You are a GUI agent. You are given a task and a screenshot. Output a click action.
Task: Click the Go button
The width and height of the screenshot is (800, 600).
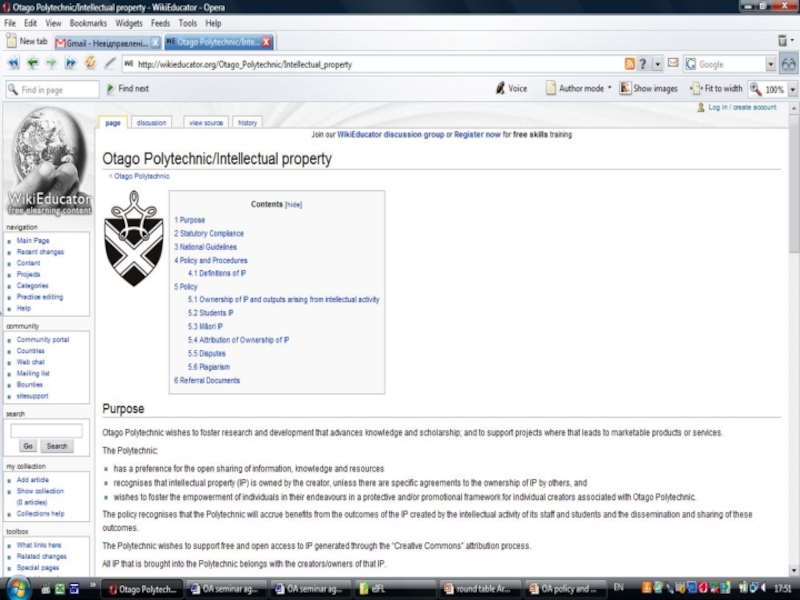pyautogui.click(x=28, y=446)
